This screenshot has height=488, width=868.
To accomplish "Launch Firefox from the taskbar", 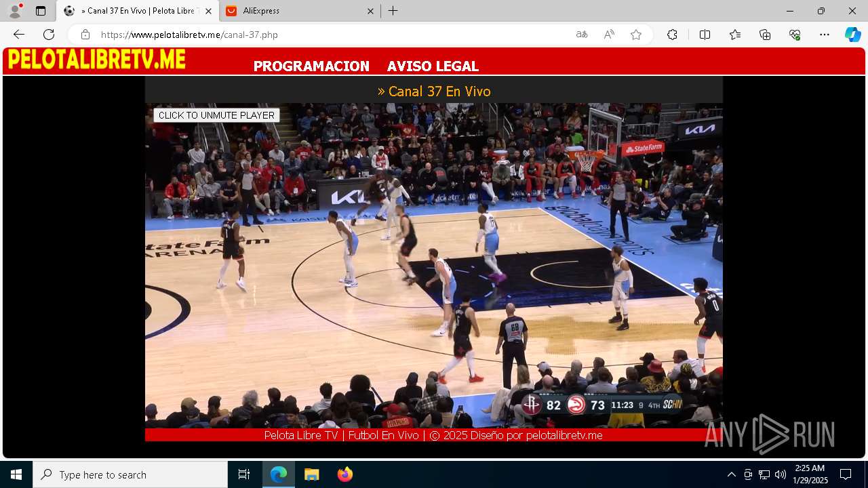I will click(x=344, y=474).
